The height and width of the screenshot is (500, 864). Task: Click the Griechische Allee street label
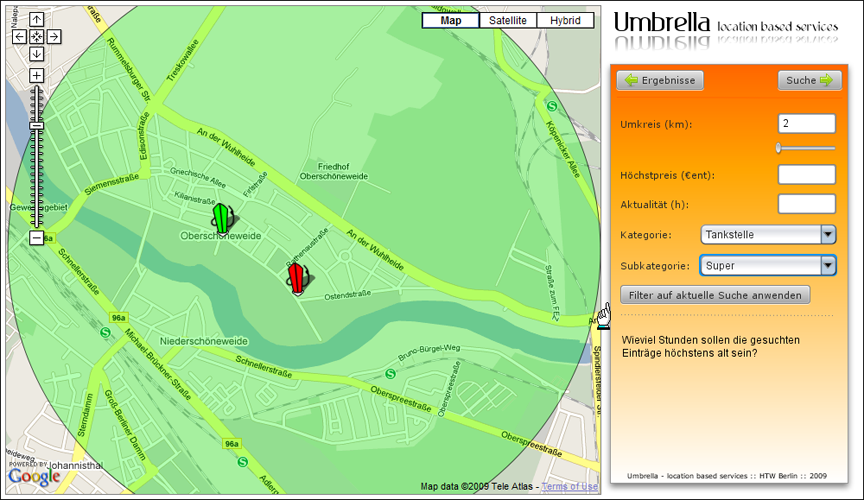(x=198, y=178)
